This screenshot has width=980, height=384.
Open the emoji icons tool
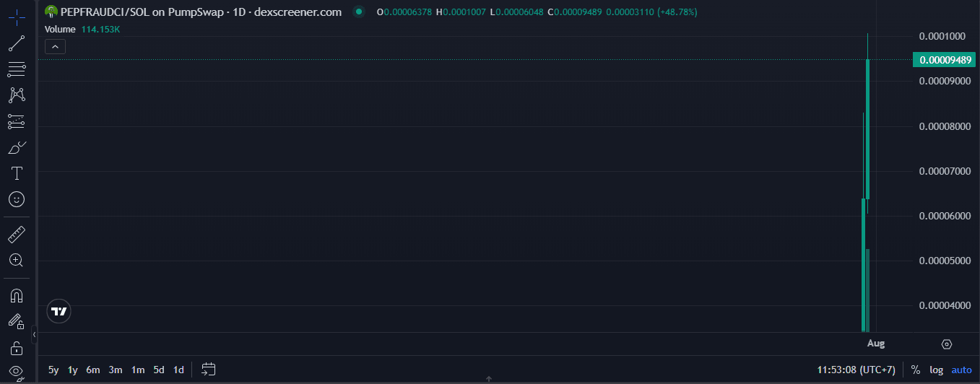pyautogui.click(x=17, y=198)
